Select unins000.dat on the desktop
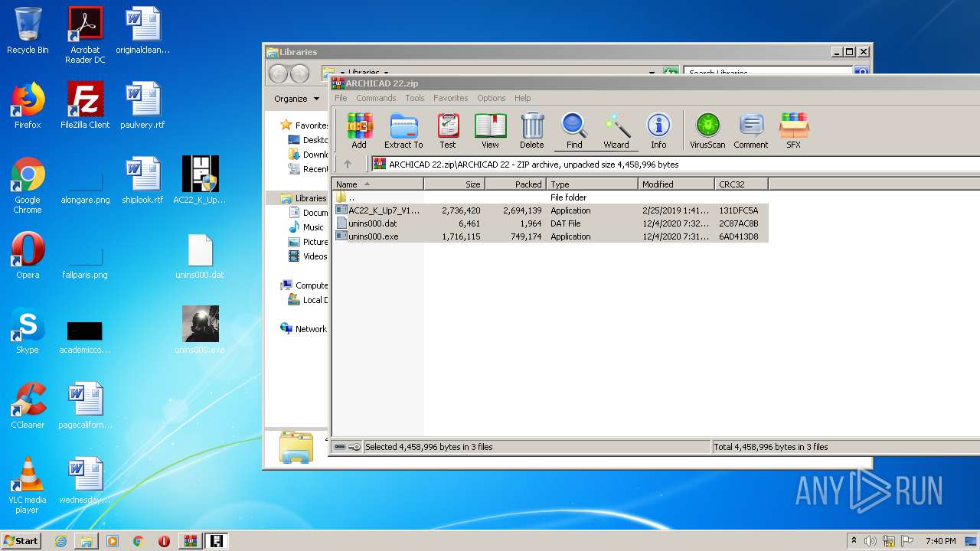Screen dimensions: 980x551 coord(200,256)
